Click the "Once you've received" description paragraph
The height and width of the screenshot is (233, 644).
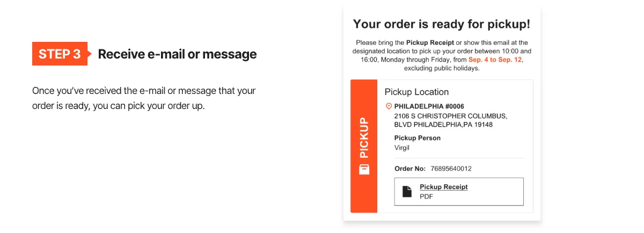tap(144, 98)
